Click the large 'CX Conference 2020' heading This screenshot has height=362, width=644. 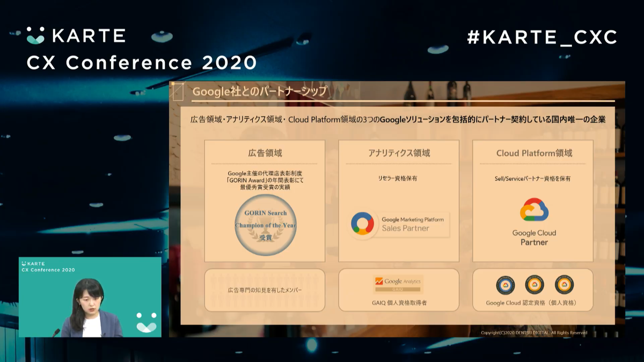point(142,63)
